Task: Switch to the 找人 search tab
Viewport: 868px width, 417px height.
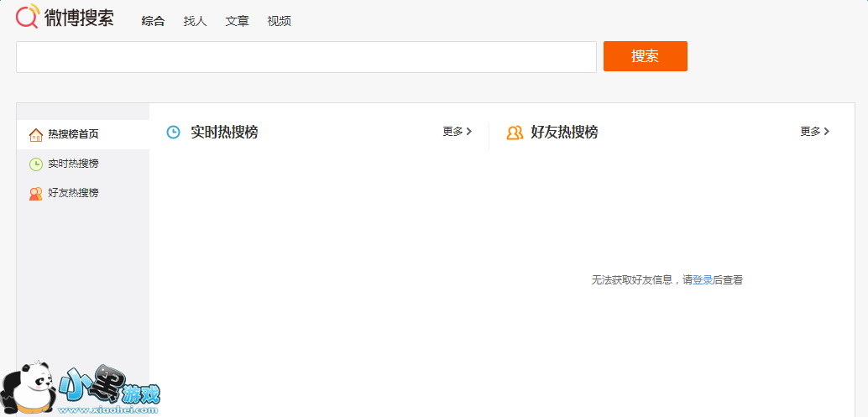Action: point(196,21)
